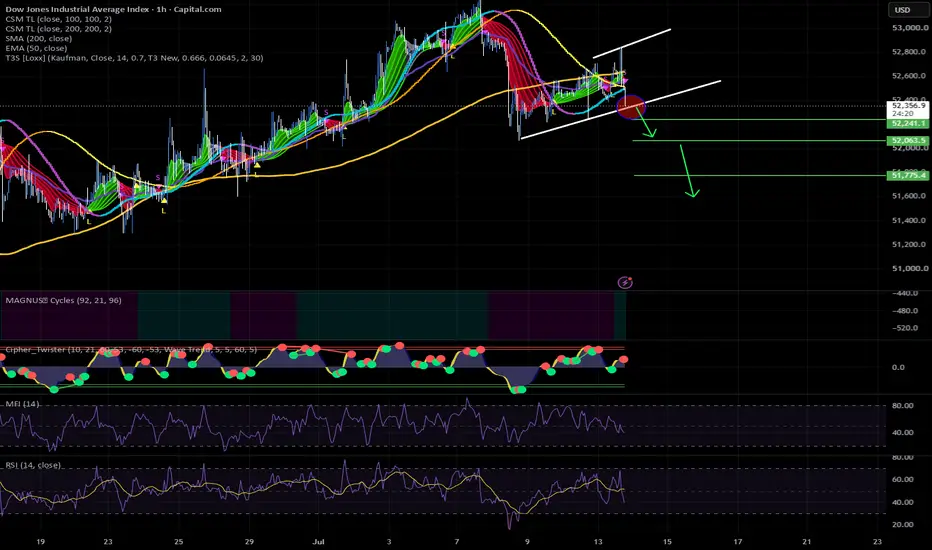Click the 51,600.0 price axis label
The width and height of the screenshot is (932, 550).
(x=909, y=196)
